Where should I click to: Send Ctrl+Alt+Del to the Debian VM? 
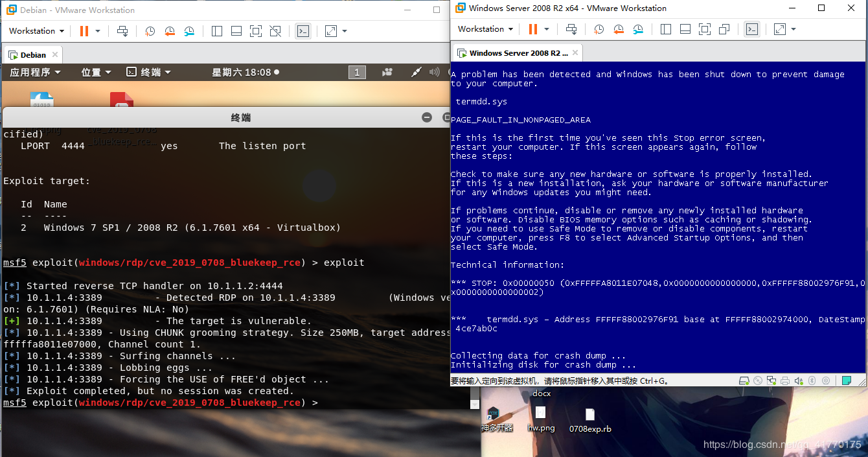click(122, 30)
